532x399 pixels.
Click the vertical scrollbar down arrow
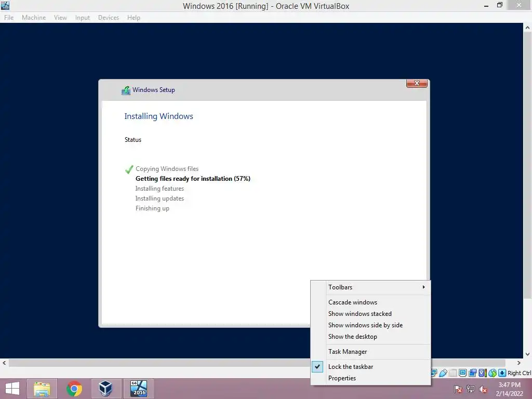click(x=528, y=354)
